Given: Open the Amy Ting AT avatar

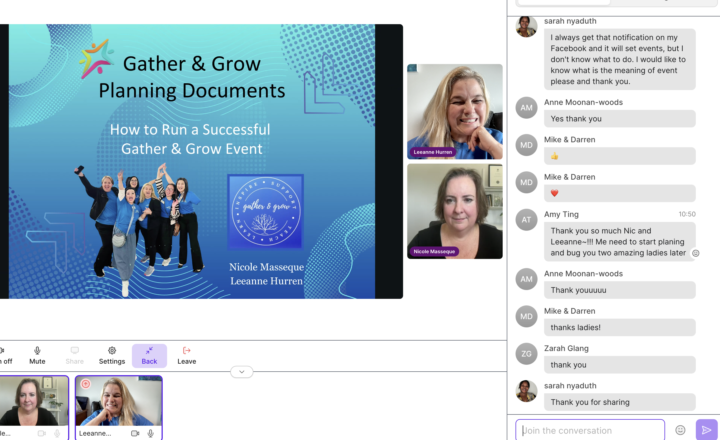Looking at the screenshot, I should tap(526, 220).
